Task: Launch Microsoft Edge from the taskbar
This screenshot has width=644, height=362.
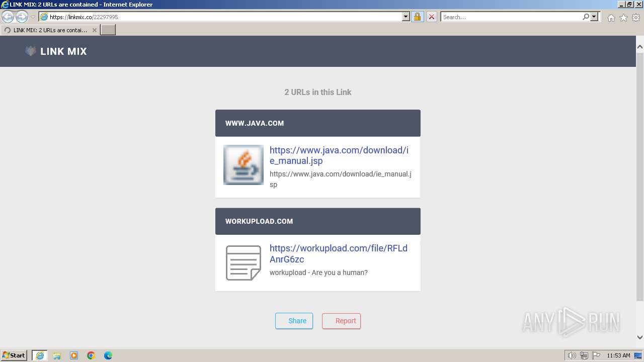Action: [108, 355]
